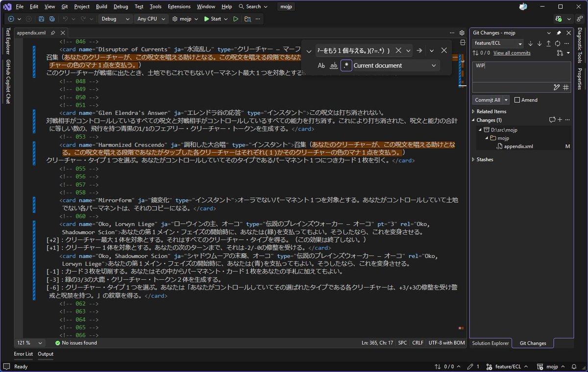Open the File menu

pos(20,7)
